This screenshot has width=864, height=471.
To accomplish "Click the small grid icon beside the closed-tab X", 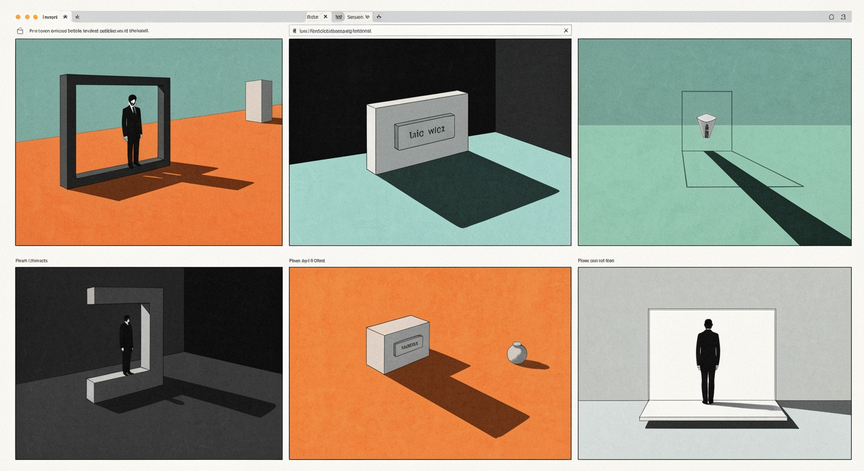I will [338, 17].
